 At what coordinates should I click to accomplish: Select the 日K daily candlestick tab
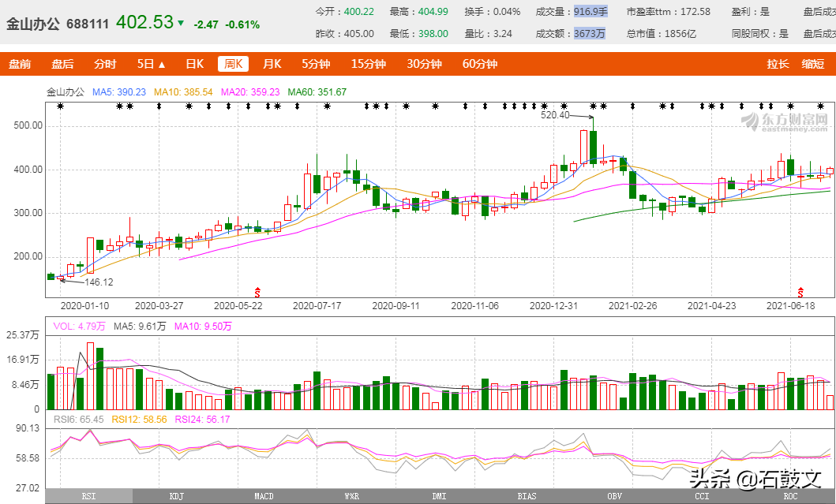(195, 64)
